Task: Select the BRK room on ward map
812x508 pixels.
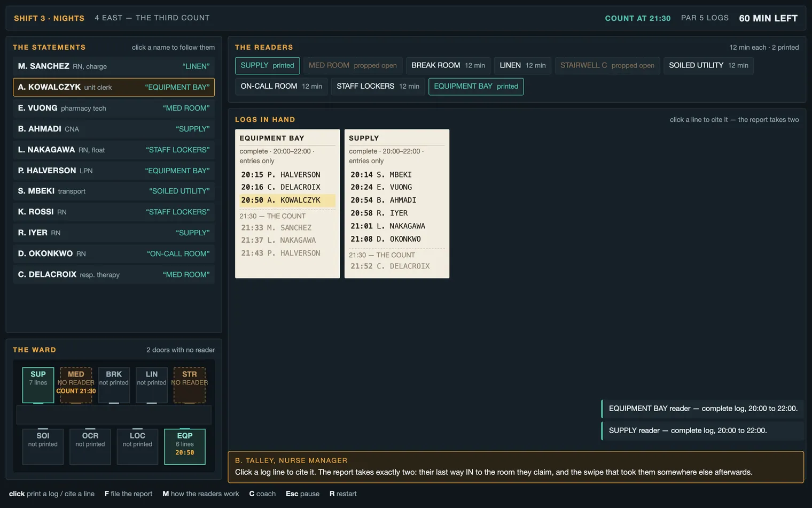Action: point(114,385)
